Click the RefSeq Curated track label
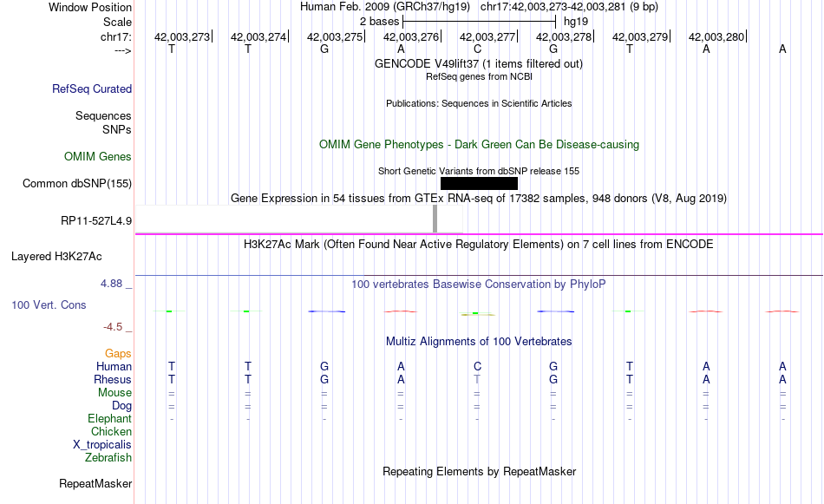 tap(91, 88)
